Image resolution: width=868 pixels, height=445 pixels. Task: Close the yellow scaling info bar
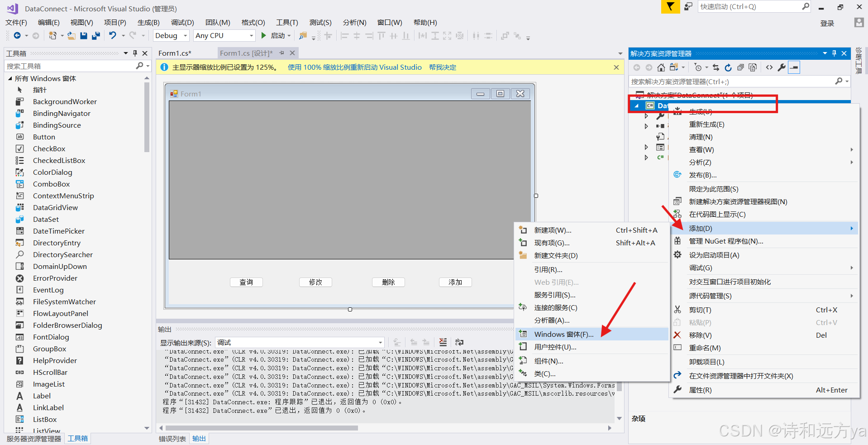(616, 67)
